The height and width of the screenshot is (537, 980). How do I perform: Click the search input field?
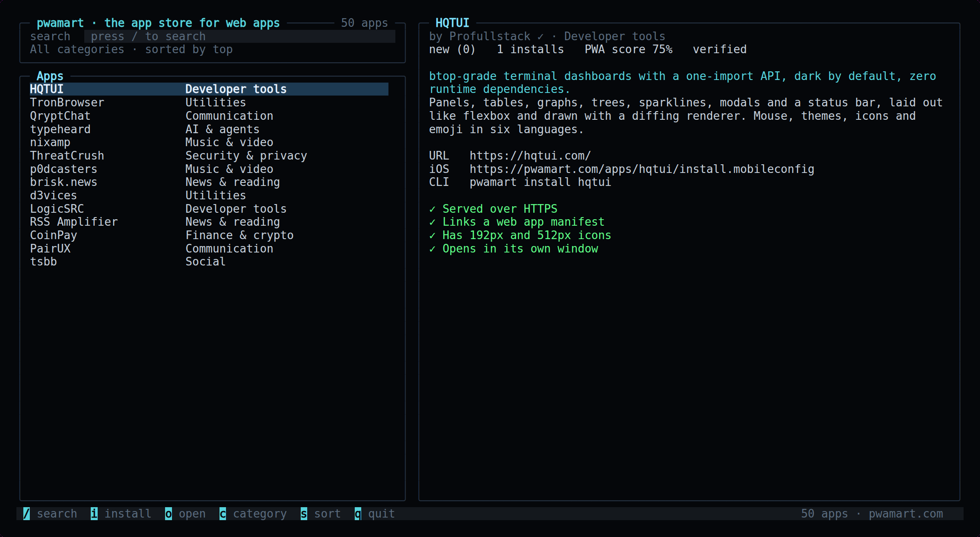tap(239, 36)
